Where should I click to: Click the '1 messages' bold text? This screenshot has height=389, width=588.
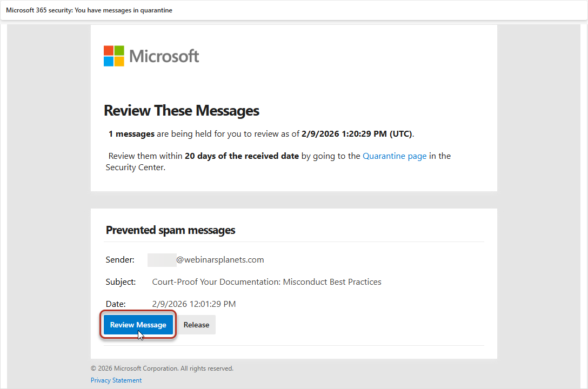pyautogui.click(x=132, y=134)
